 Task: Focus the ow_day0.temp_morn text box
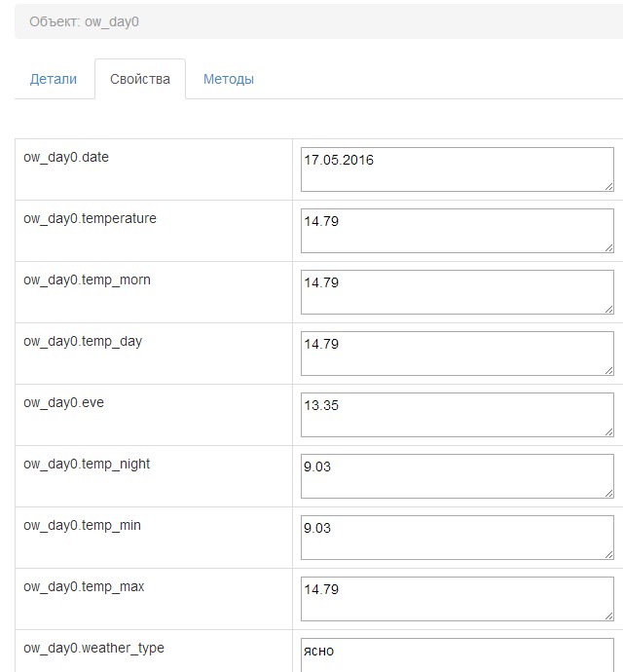[x=458, y=292]
